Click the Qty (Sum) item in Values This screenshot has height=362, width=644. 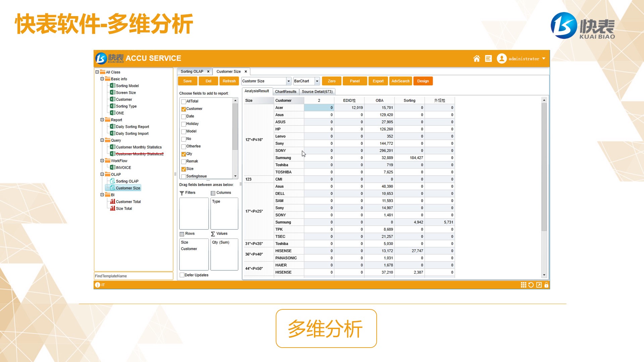click(x=221, y=242)
